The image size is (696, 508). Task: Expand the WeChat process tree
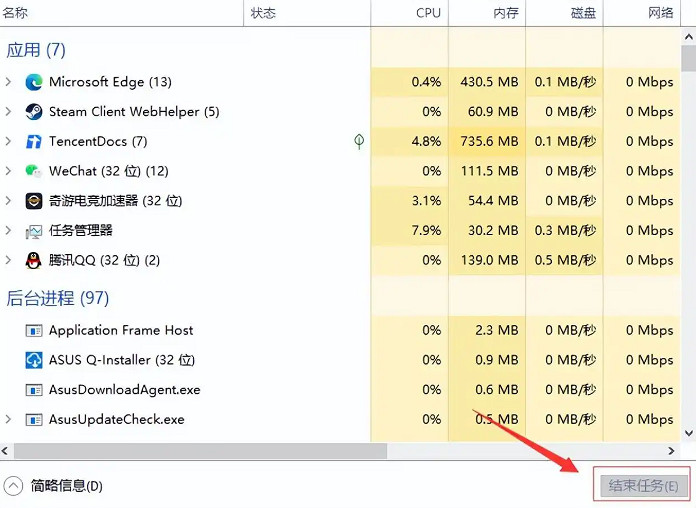[9, 171]
